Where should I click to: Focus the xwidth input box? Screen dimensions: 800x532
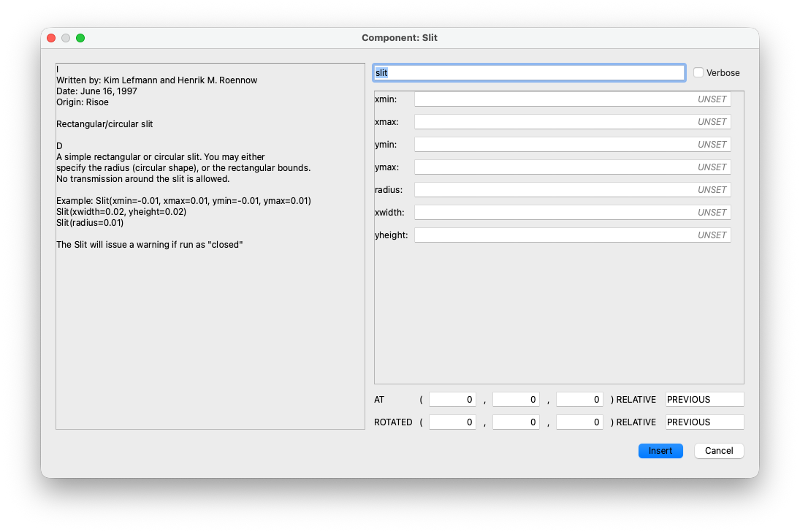(x=573, y=213)
